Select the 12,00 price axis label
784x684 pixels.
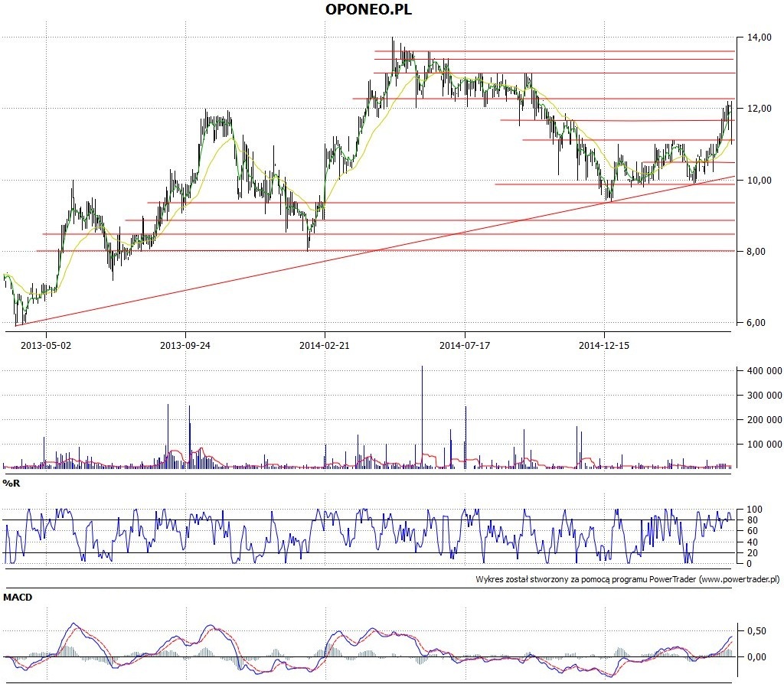[759, 109]
